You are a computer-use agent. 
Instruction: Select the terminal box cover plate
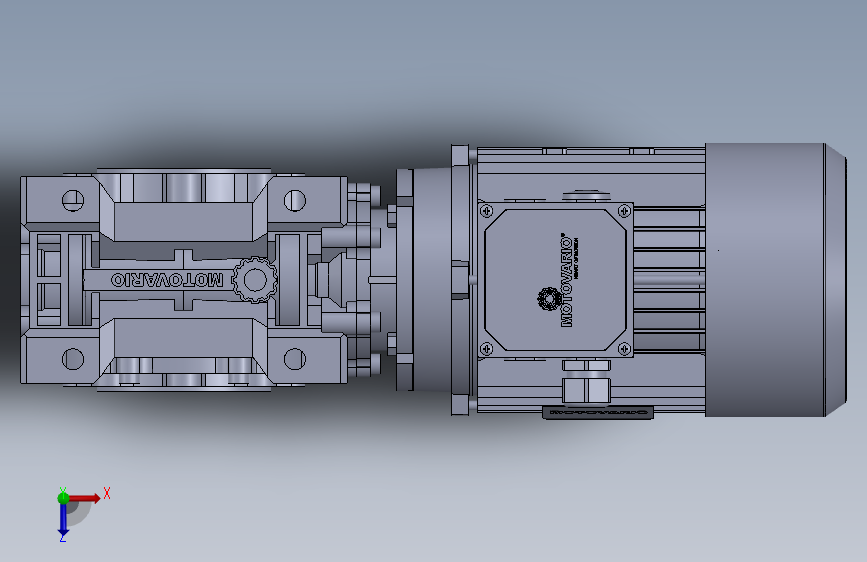point(556,280)
